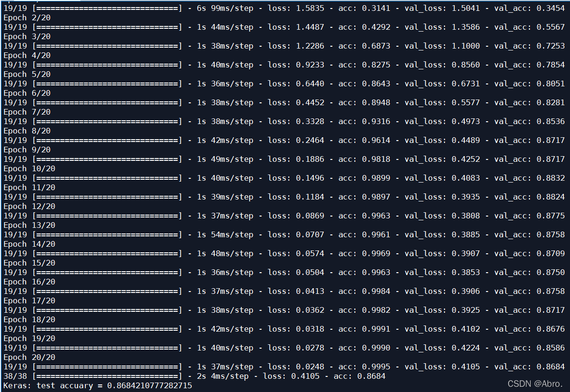
Task: Click the '1s 49ms/step' timing text
Action: pos(225,159)
